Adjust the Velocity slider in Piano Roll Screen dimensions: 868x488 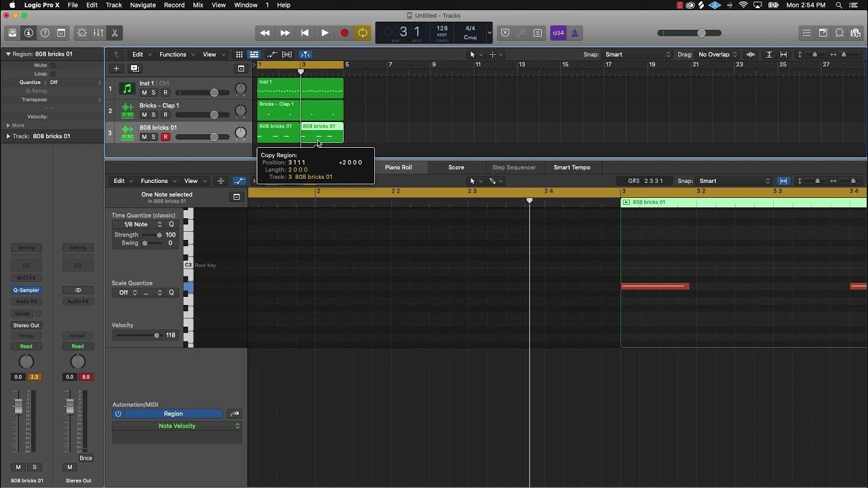pyautogui.click(x=157, y=335)
